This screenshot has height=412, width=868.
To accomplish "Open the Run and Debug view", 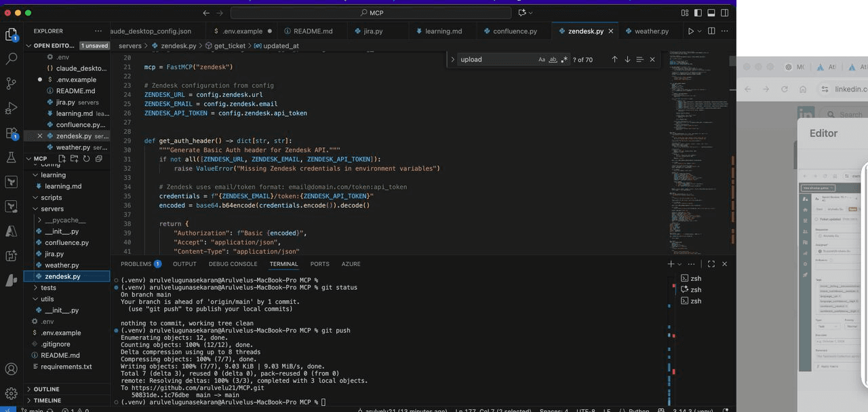I will [11, 108].
